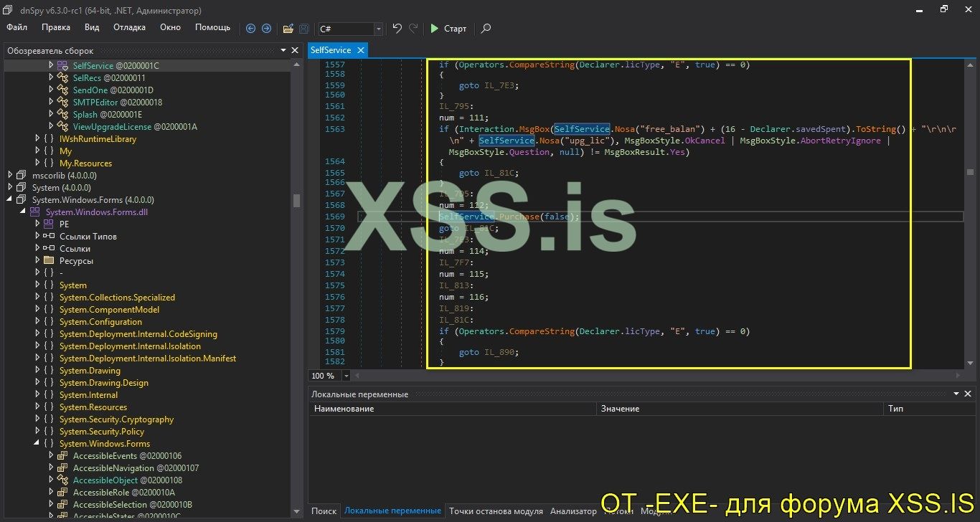The width and height of the screenshot is (980, 522).
Task: Expand the System.Configuration namespace node
Action: tap(37, 321)
